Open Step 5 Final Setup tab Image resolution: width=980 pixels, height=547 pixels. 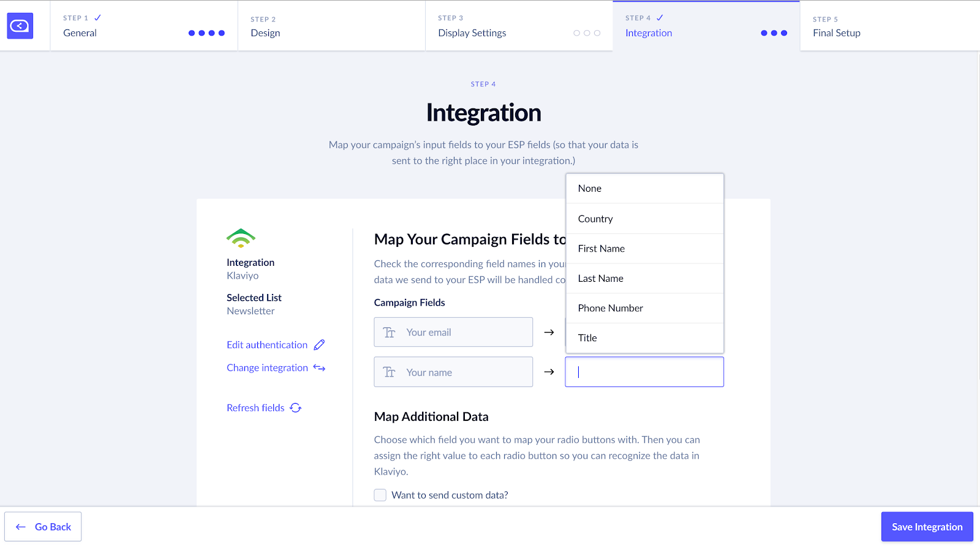pos(890,26)
